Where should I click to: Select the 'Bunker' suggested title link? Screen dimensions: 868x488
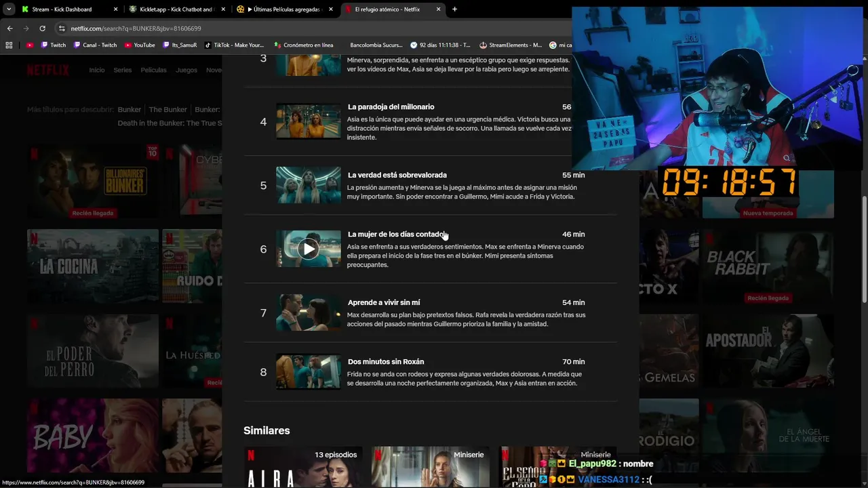click(x=130, y=109)
